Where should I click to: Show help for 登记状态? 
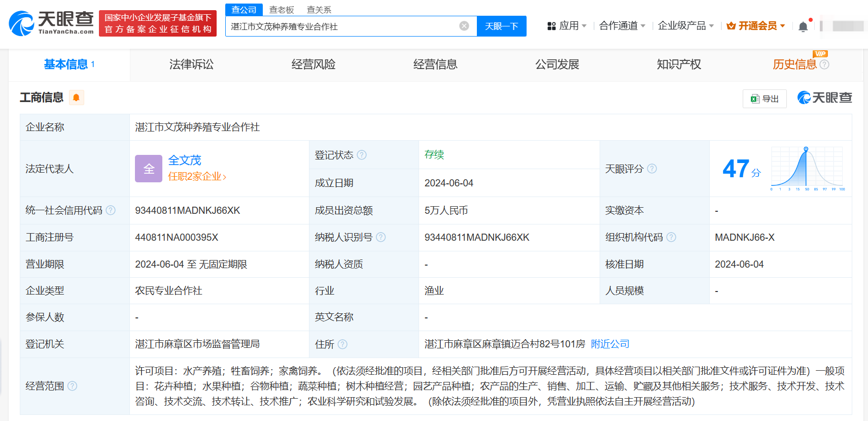(x=362, y=155)
